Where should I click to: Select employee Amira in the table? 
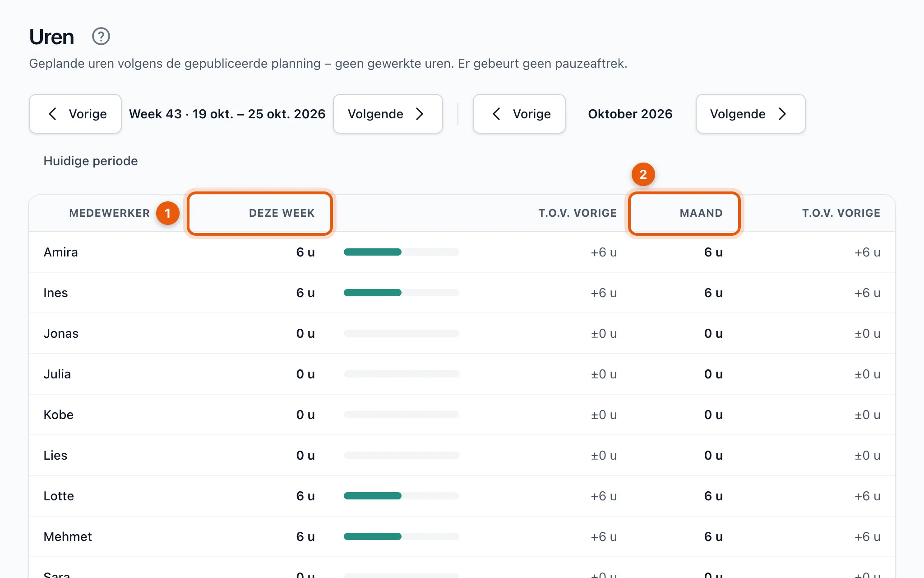coord(61,252)
